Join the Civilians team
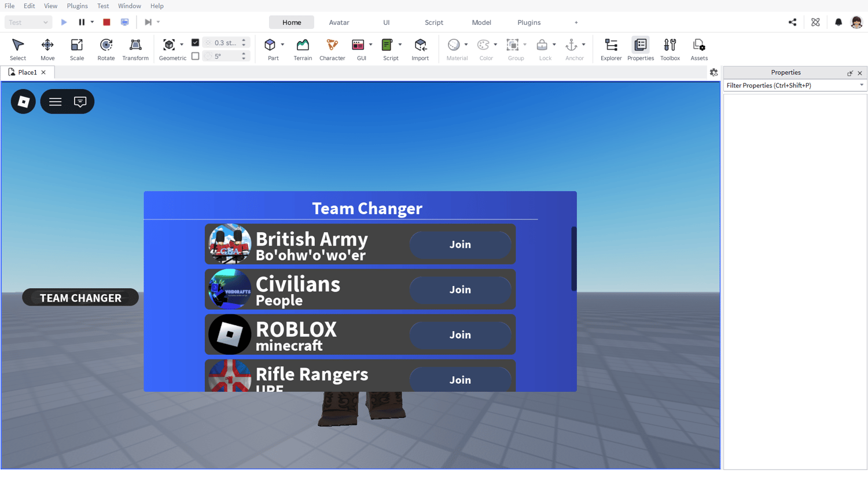Viewport: 868px width, 488px height. pyautogui.click(x=460, y=289)
